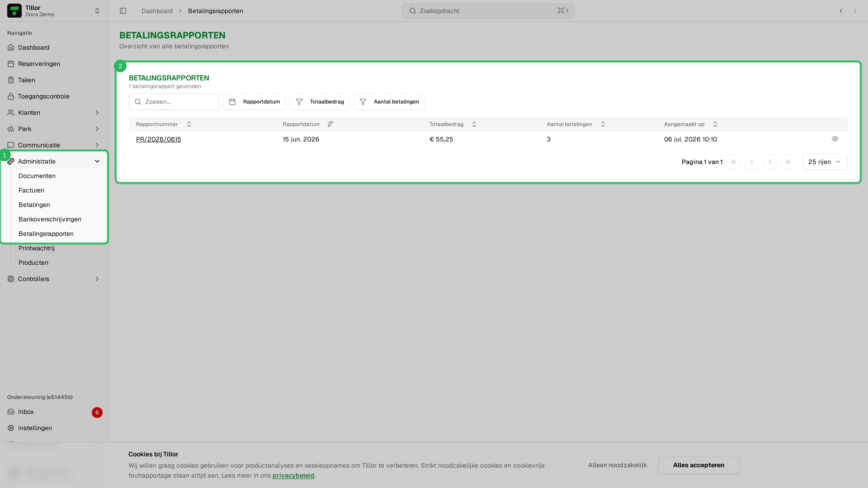The height and width of the screenshot is (488, 868).
Task: Click the Controllers chip icon
Action: pos(11,279)
